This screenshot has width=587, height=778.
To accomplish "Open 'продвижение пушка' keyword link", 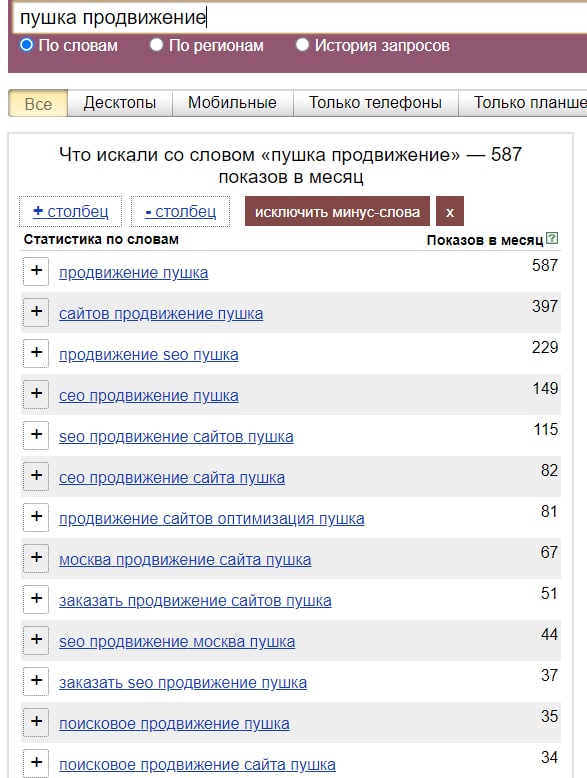I will coord(133,273).
